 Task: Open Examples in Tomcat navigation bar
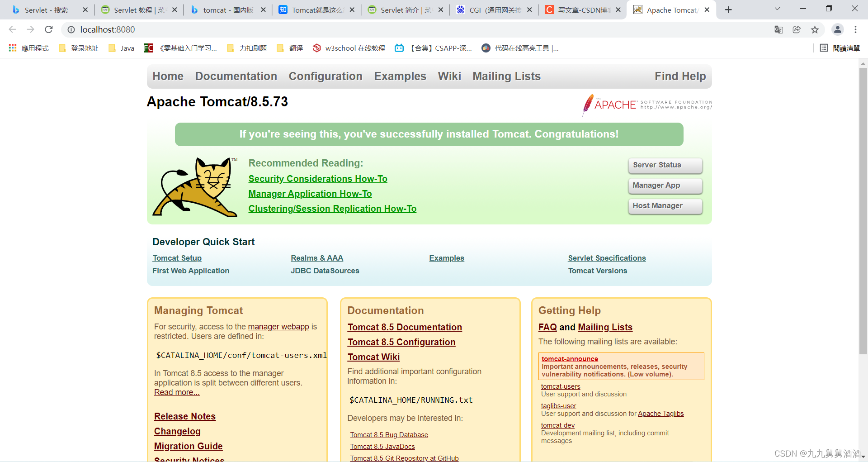click(400, 76)
